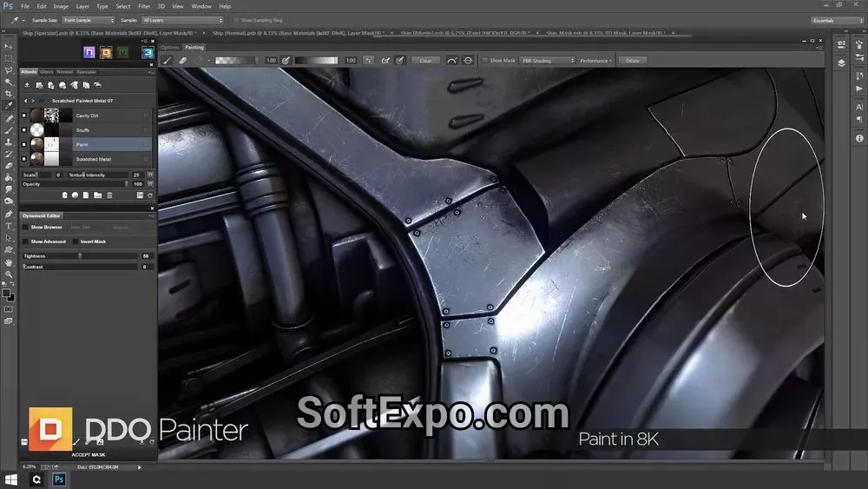The image size is (868, 489).
Task: Select the Clone Stamp tool
Action: coord(9,142)
